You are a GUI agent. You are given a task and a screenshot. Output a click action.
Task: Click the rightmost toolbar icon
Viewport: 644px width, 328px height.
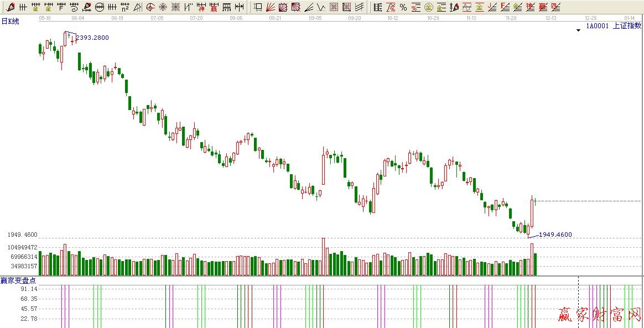click(x=555, y=7)
